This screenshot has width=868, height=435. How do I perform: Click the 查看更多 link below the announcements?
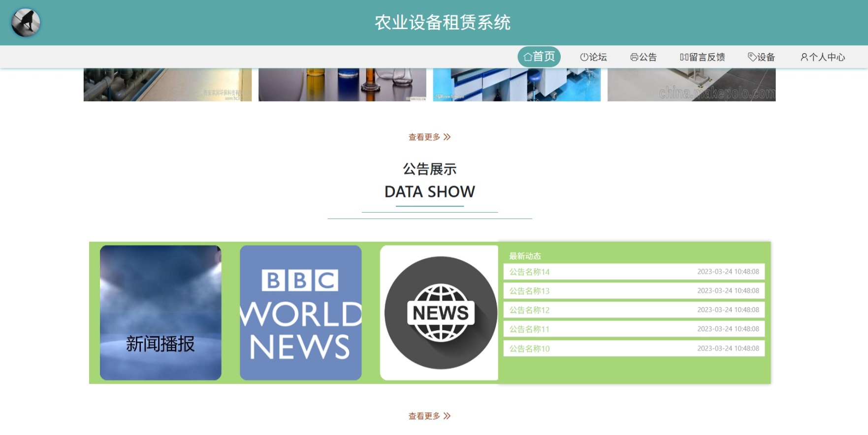click(429, 416)
